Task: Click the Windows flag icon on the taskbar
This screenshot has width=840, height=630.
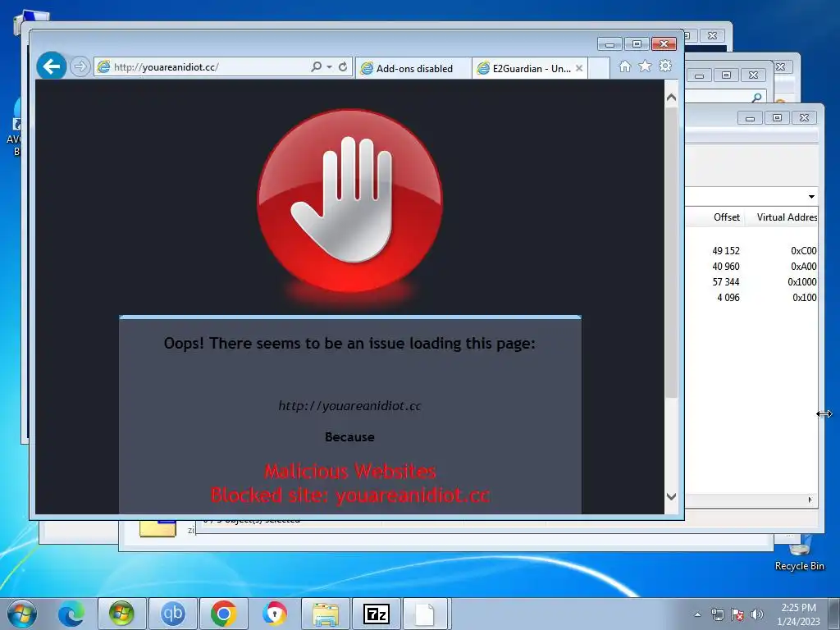Action: click(121, 614)
